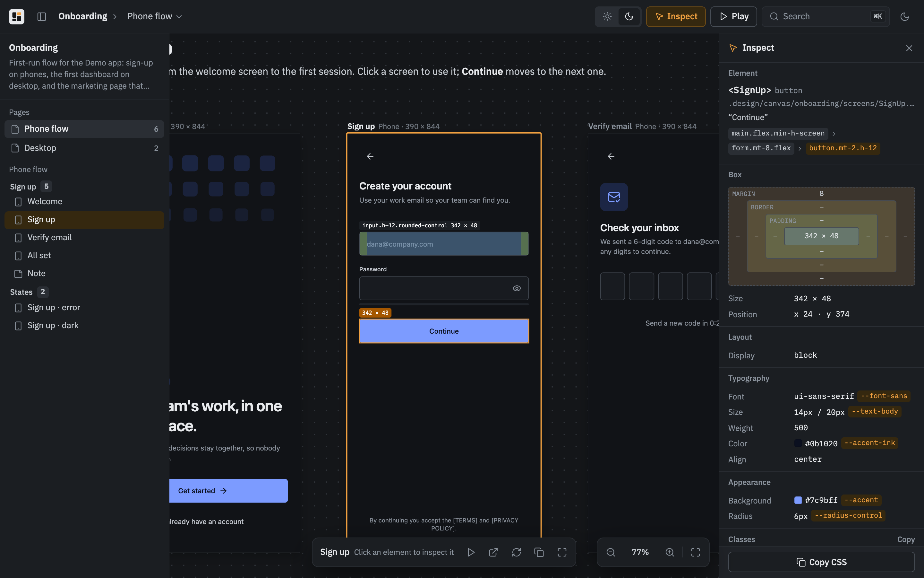Click the 77% zoom level

[x=640, y=552]
